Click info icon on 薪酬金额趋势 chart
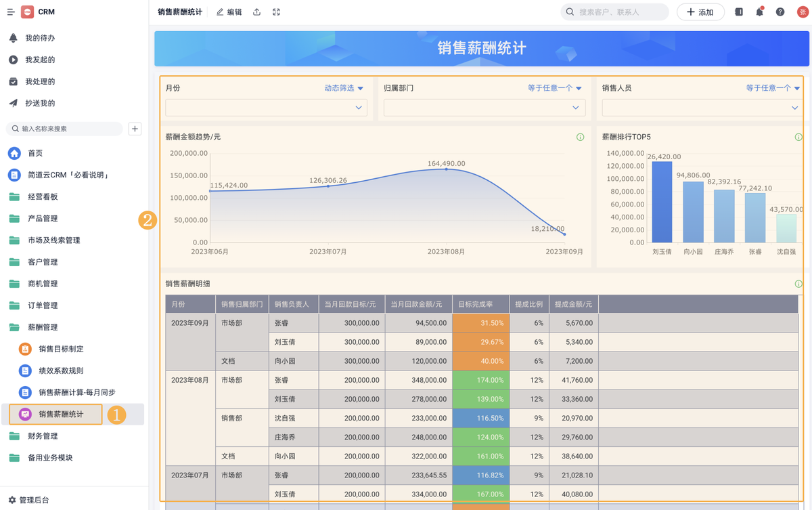Viewport: 812px width, 510px height. pyautogui.click(x=580, y=137)
